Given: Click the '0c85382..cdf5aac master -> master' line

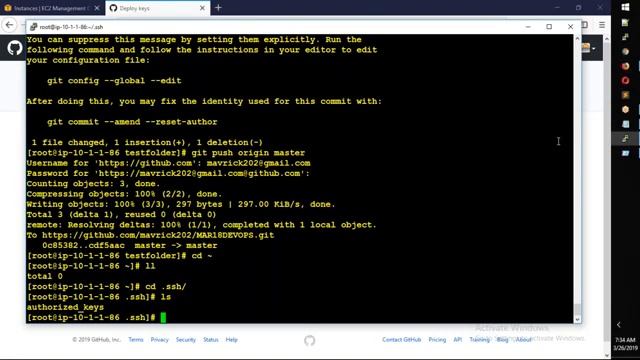Looking at the screenshot, I should click(x=130, y=246).
